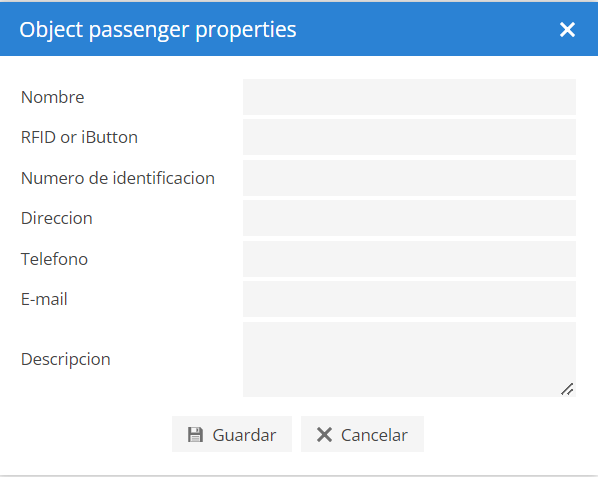Click the Direccion label
598x477 pixels.
57,218
